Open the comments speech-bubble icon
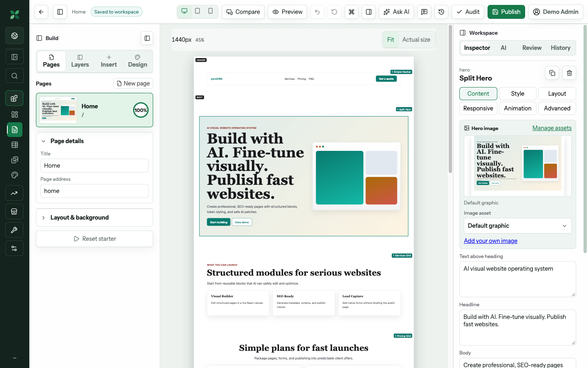Screen dimensions: 588x368 pos(424,12)
